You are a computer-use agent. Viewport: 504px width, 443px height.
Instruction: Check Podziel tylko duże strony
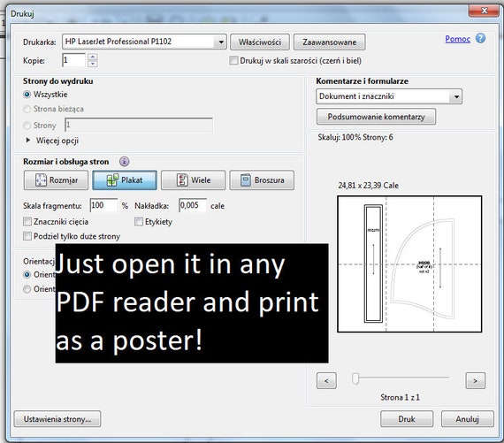[x=27, y=236]
